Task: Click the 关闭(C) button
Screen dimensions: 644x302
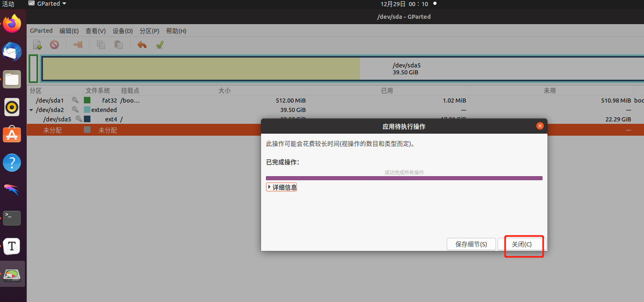Action: (x=522, y=244)
